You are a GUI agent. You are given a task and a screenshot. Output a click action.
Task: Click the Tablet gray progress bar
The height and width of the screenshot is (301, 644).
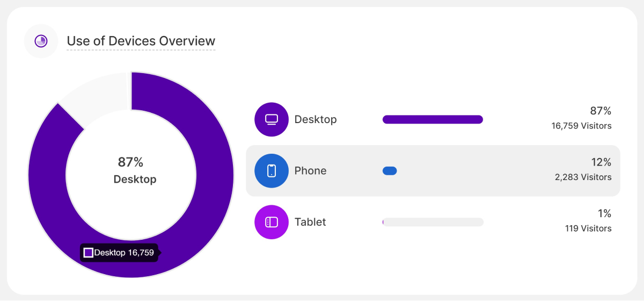click(433, 222)
